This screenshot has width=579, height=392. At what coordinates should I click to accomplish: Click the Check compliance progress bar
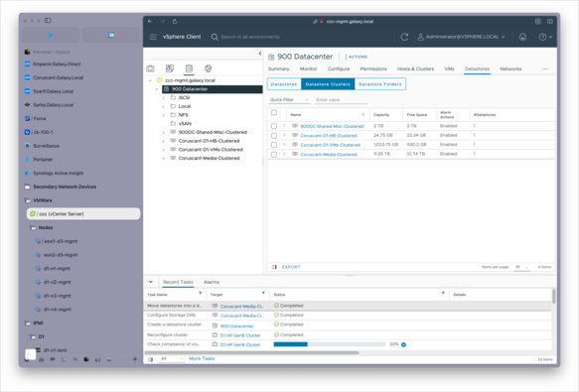pos(330,344)
